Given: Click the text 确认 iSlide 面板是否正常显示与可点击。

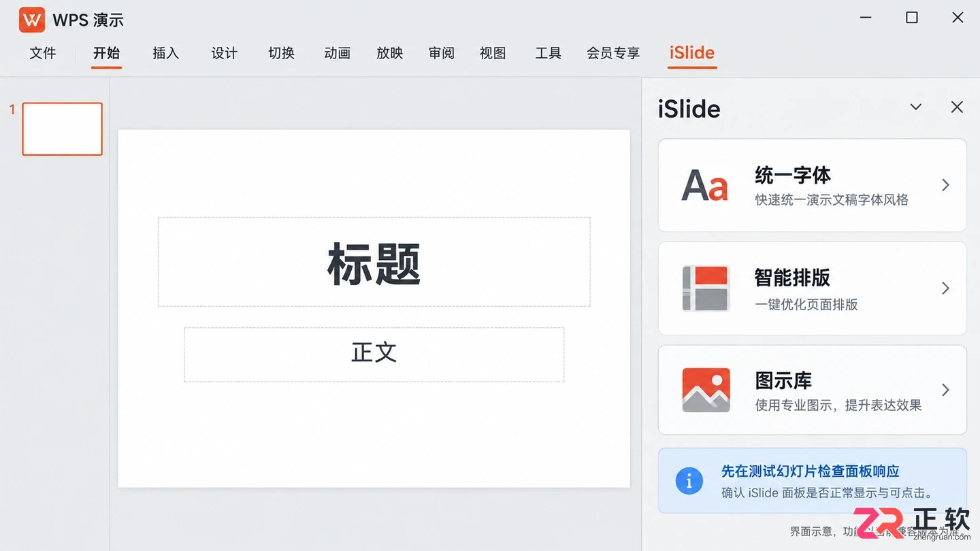Looking at the screenshot, I should (x=828, y=492).
